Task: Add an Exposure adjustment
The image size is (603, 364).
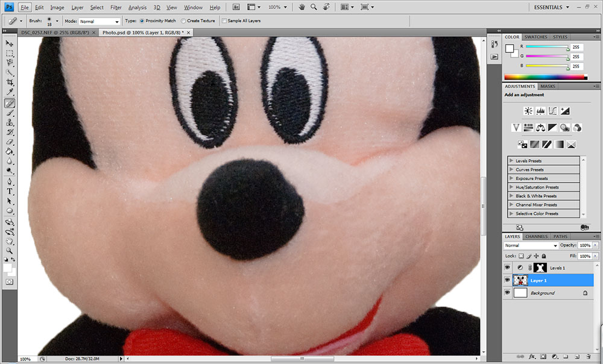Action: 564,111
